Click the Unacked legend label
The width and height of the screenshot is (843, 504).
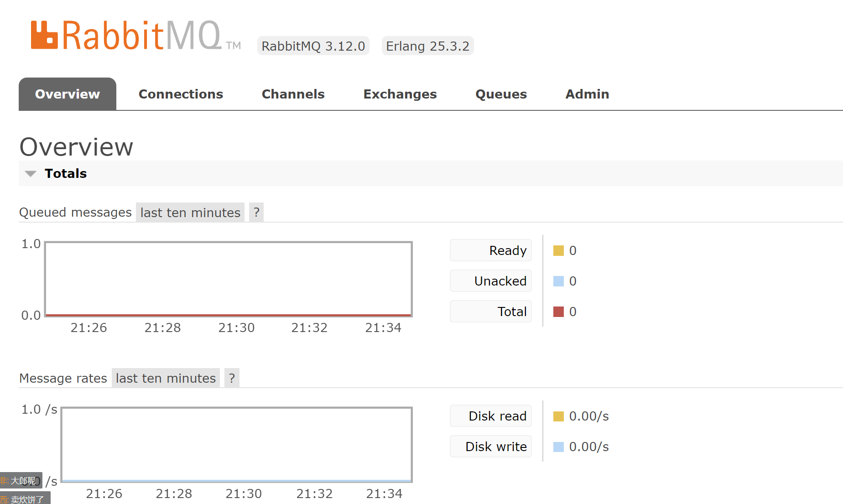(491, 281)
